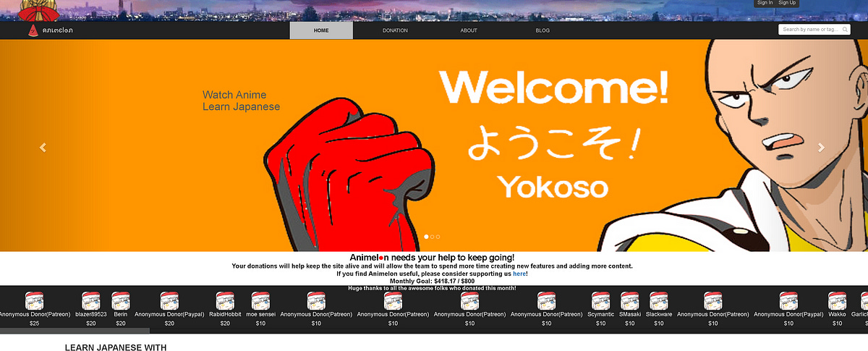Click the 'LEARN JAPANESE WITH' heading
Screen dimensions: 868x351
(x=116, y=347)
